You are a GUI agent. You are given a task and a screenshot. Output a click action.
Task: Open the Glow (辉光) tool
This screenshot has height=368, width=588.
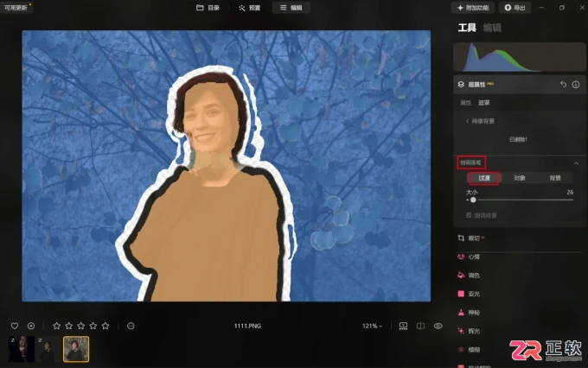pos(469,331)
